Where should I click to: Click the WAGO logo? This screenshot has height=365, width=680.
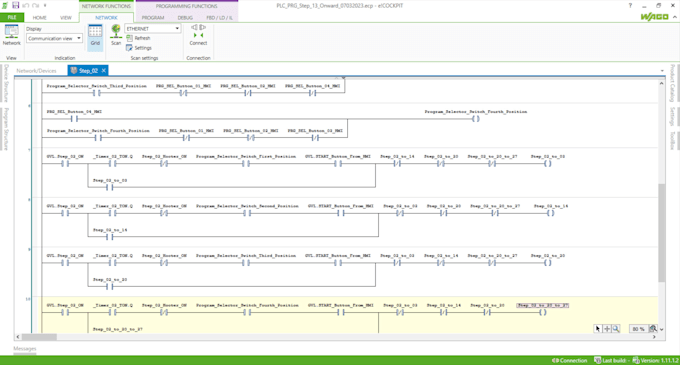[654, 17]
